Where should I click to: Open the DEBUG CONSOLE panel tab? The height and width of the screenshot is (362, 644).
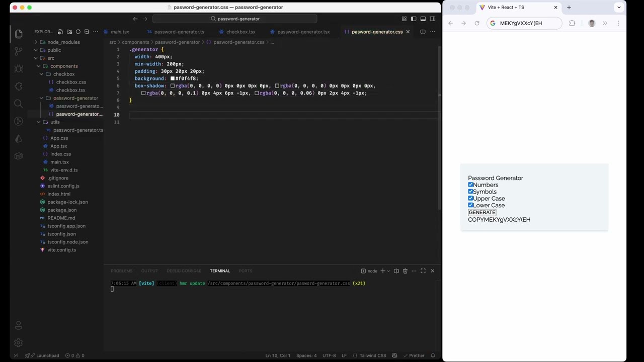184,271
